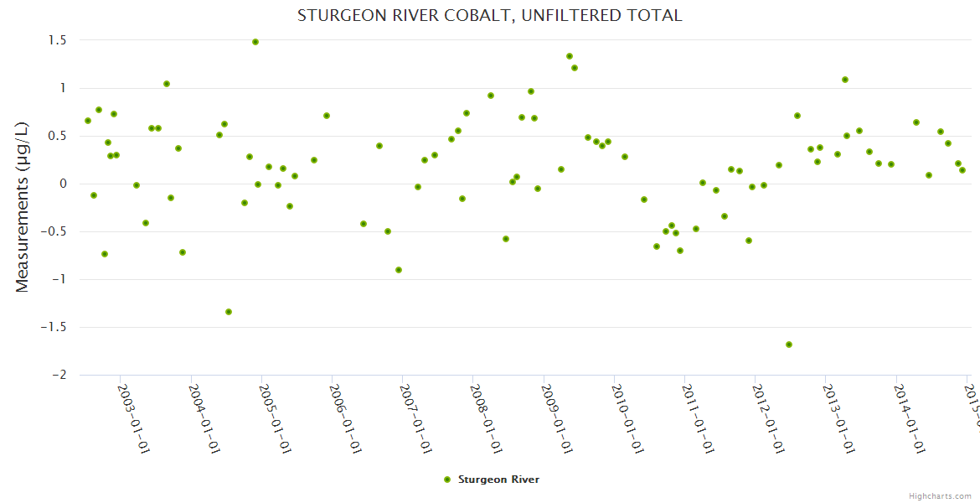Click the Measurements (µg/L) y-axis title
The height and width of the screenshot is (503, 980).
click(x=23, y=206)
